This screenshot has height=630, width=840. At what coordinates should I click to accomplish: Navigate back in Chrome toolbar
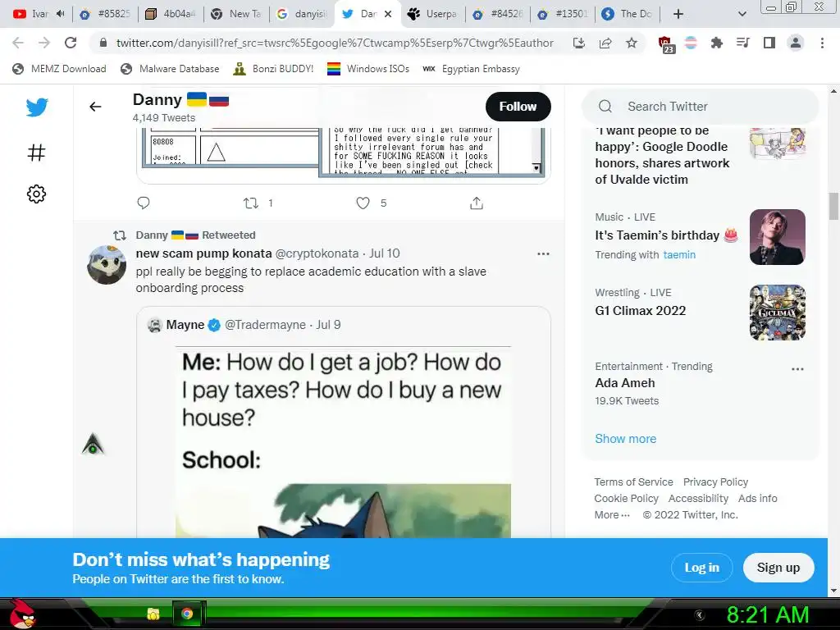coord(18,43)
